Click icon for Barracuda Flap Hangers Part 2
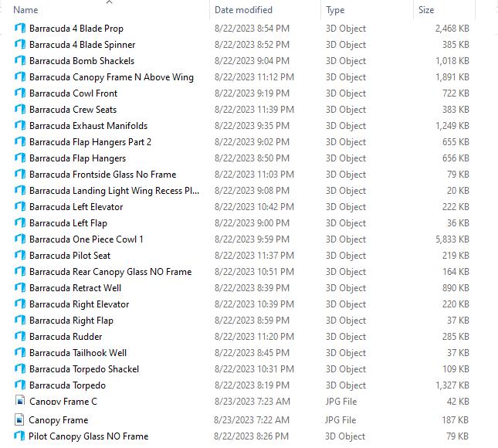This screenshot has height=448, width=498. click(20, 141)
